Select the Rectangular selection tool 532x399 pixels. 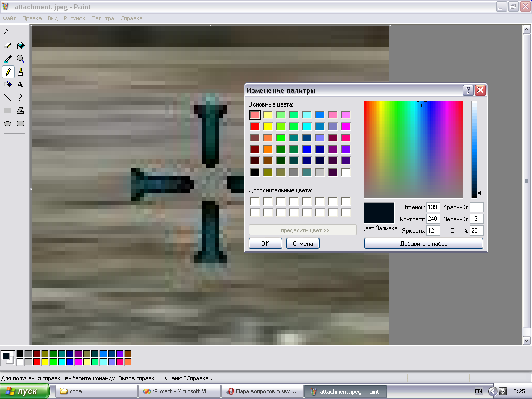[20, 32]
